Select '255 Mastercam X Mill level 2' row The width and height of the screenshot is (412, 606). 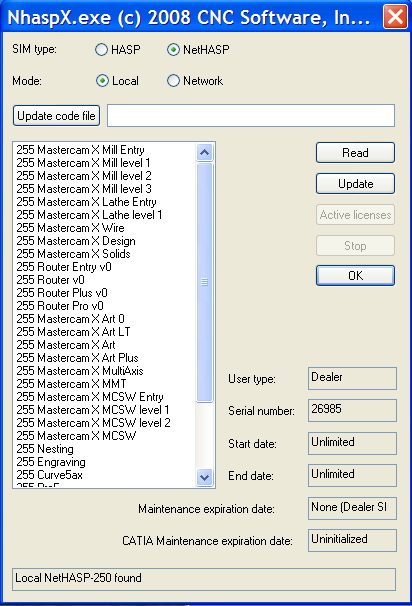104,176
